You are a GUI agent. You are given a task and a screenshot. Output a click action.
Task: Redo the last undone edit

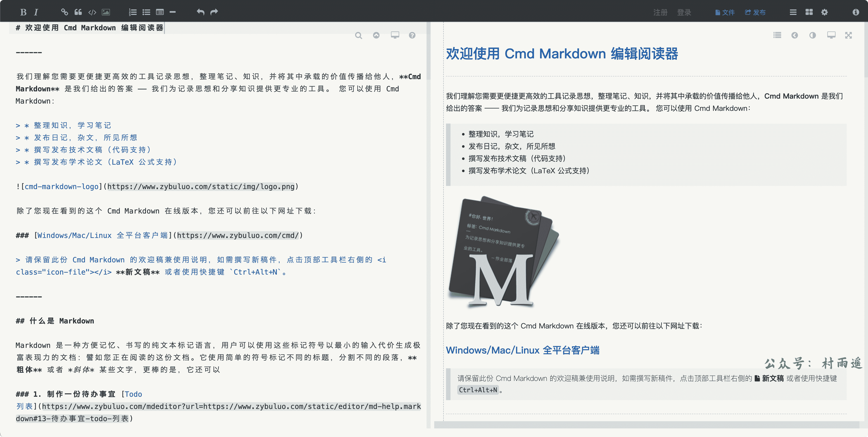point(214,12)
